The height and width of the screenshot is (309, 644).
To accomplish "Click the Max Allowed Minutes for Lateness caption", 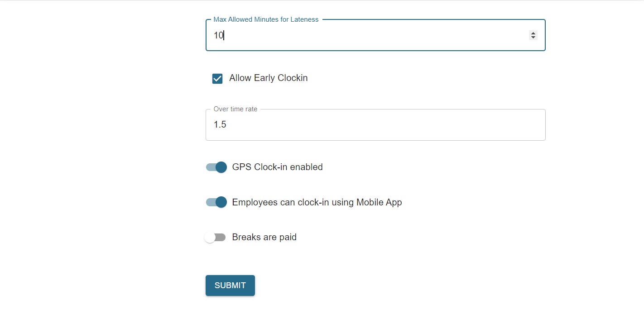I will [x=266, y=19].
